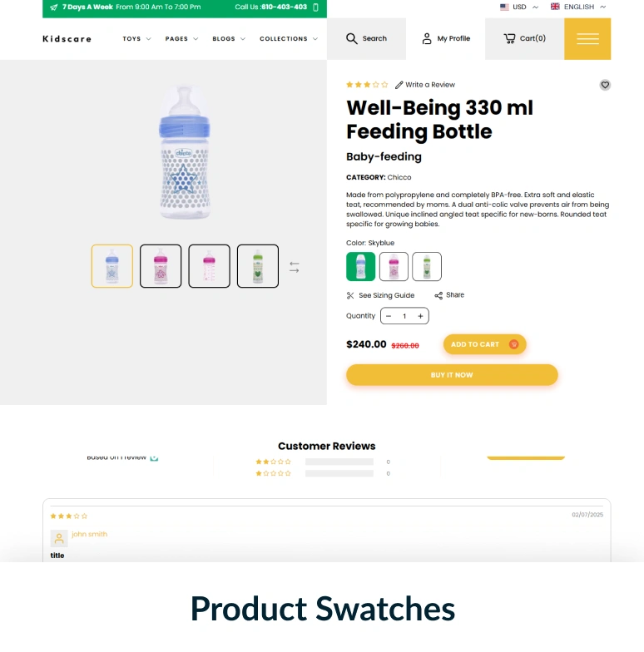Expand the Collections menu

tap(289, 38)
